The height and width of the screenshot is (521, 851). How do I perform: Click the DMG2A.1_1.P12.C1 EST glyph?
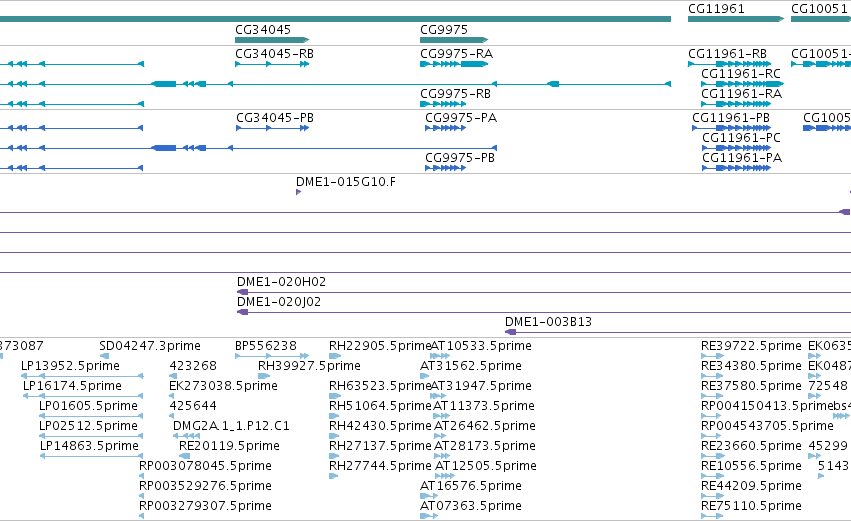187,436
